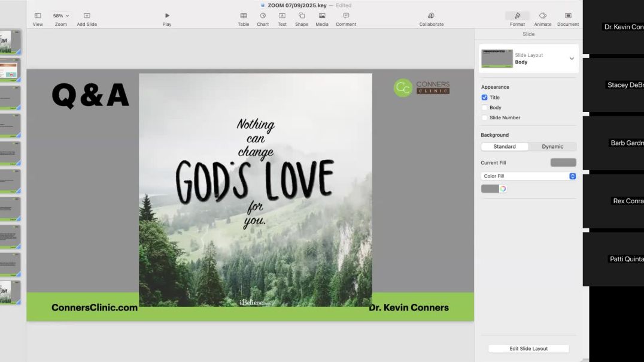Click the document title ZOOM 07/09/2025.key
Viewport: 644px width, 362px height.
pos(297,5)
